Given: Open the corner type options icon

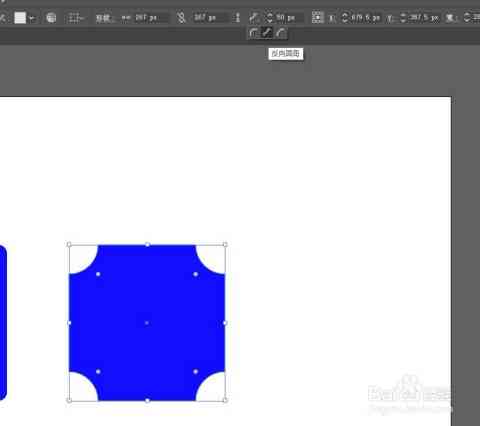Looking at the screenshot, I should coord(254,17).
